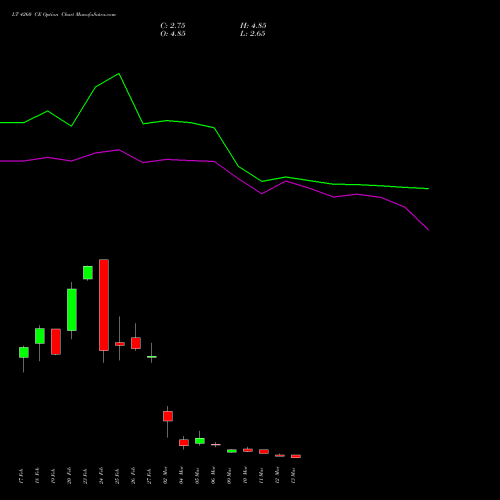500x500 pixels.
Task: Click the red candle above 04 Mar
Action: 184,442
